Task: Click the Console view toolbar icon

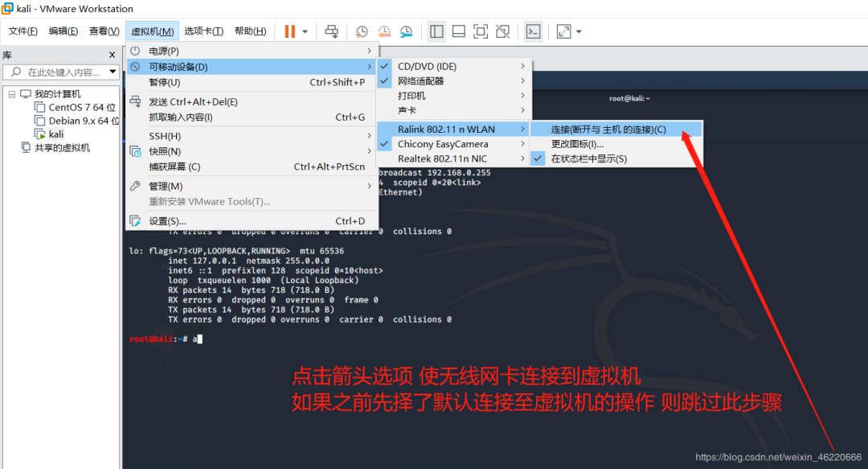Action: [x=533, y=31]
